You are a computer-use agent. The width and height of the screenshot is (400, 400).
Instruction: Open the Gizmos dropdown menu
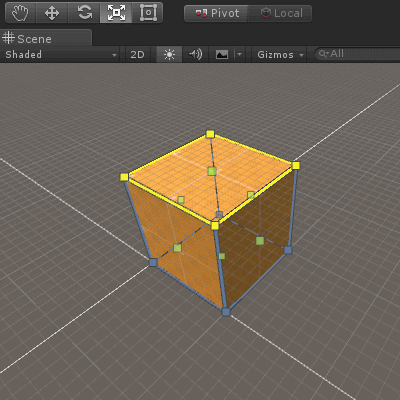click(281, 54)
